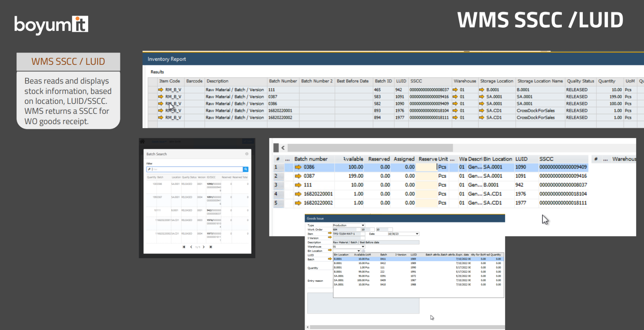Open item link arrow for batch 16820220002 in Inventory Report

pos(160,117)
